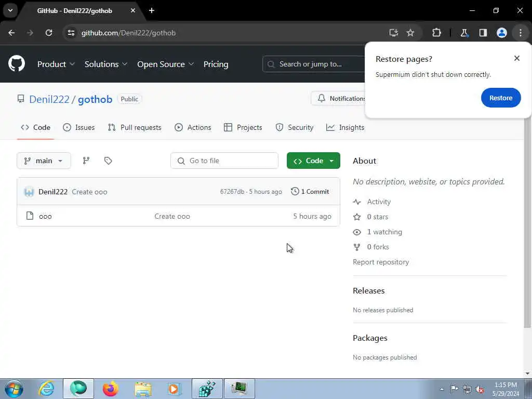
Task: Open the gothob repository link
Action: [95, 99]
